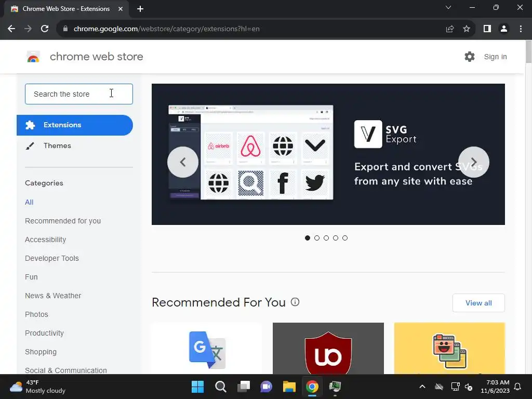
Task: Share this page from the address bar
Action: point(450,29)
